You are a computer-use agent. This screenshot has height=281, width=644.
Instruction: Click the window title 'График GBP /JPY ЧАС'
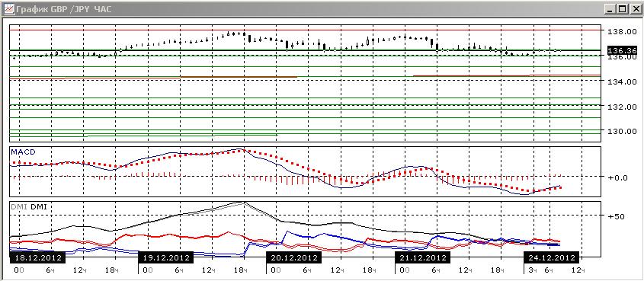point(64,9)
